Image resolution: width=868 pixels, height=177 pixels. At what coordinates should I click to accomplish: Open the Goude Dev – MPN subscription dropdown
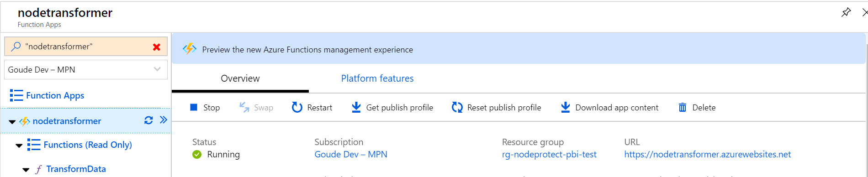86,70
